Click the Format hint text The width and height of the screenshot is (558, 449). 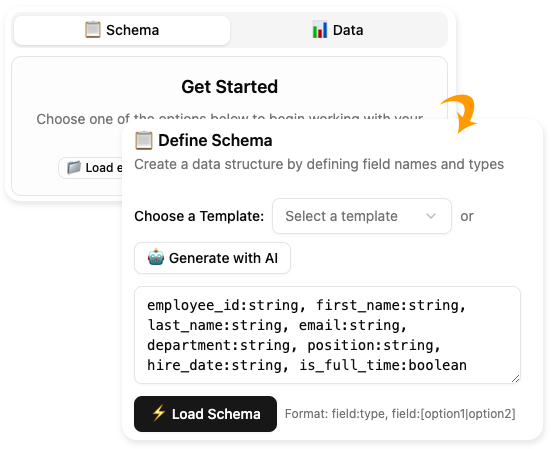coord(400,414)
